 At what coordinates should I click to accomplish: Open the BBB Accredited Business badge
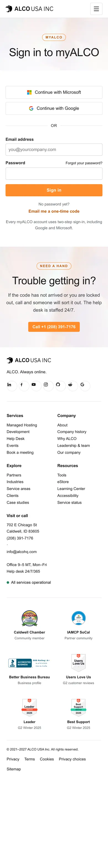click(x=29, y=663)
